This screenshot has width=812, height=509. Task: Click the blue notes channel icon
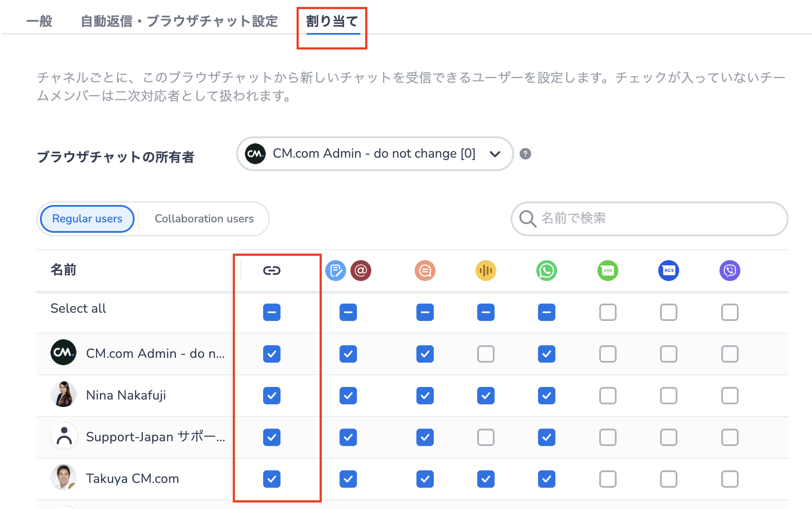pyautogui.click(x=336, y=271)
